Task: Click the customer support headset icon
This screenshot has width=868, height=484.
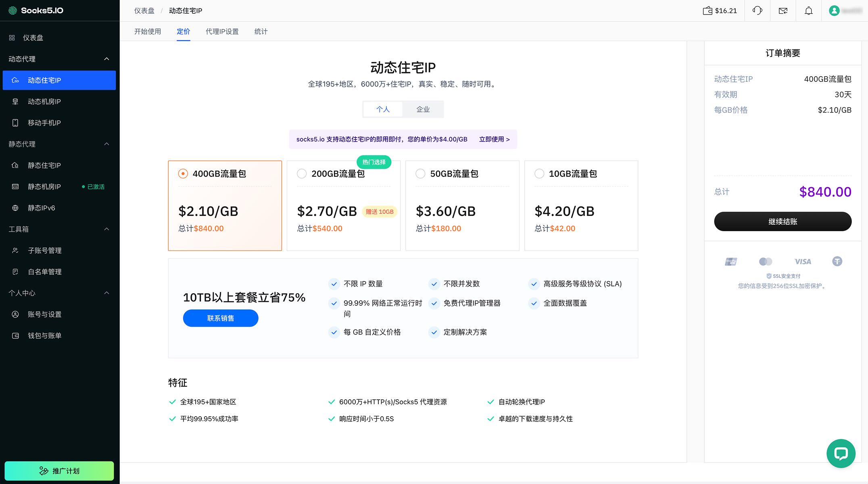Action: [757, 10]
